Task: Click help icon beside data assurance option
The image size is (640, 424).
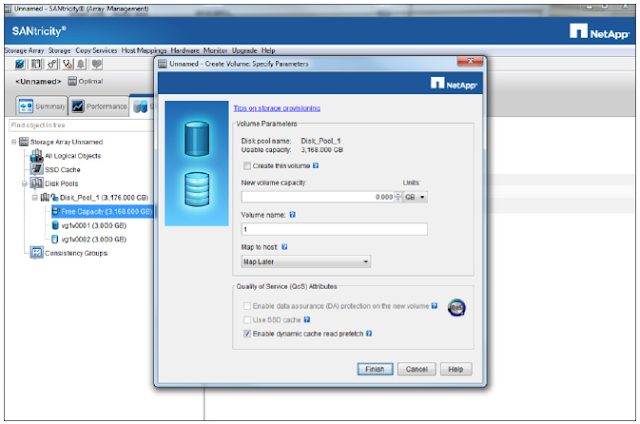Action: (x=434, y=306)
